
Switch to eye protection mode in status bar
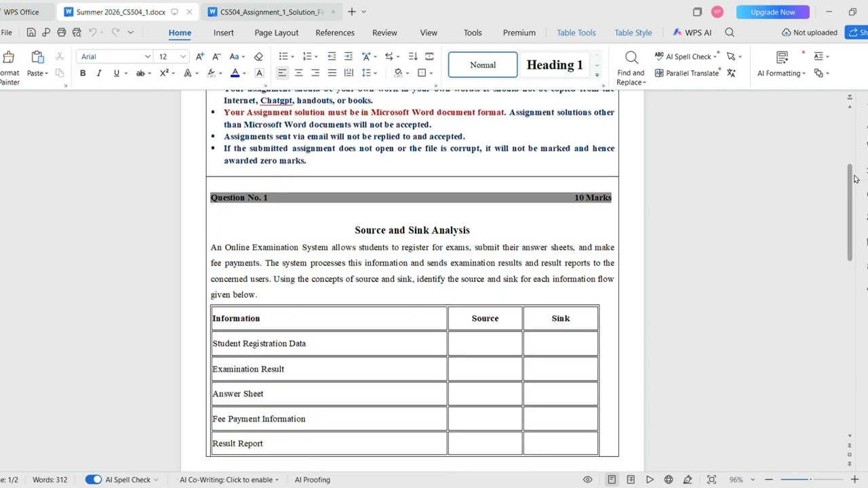point(587,480)
